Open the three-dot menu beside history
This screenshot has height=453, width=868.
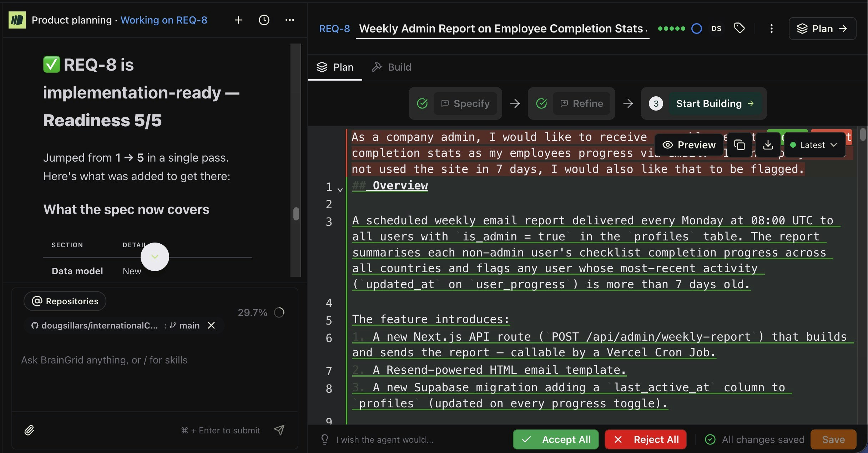tap(290, 20)
